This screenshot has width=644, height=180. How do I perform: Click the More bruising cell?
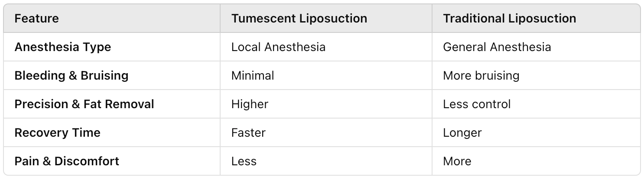[481, 75]
